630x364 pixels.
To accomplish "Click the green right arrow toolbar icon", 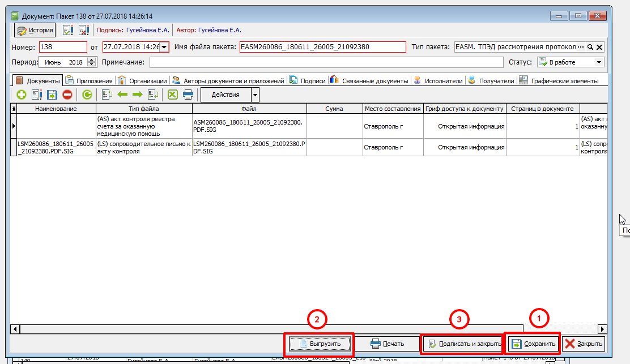I will coord(137,95).
